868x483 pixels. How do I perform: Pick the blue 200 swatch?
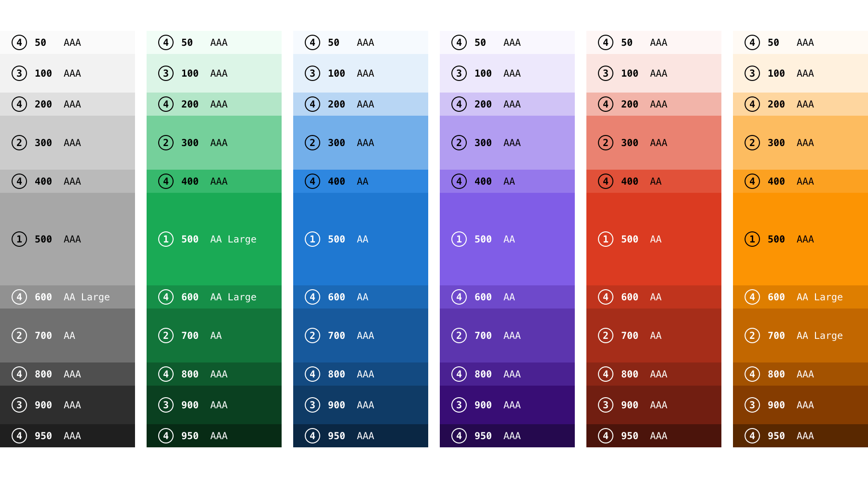tap(361, 104)
